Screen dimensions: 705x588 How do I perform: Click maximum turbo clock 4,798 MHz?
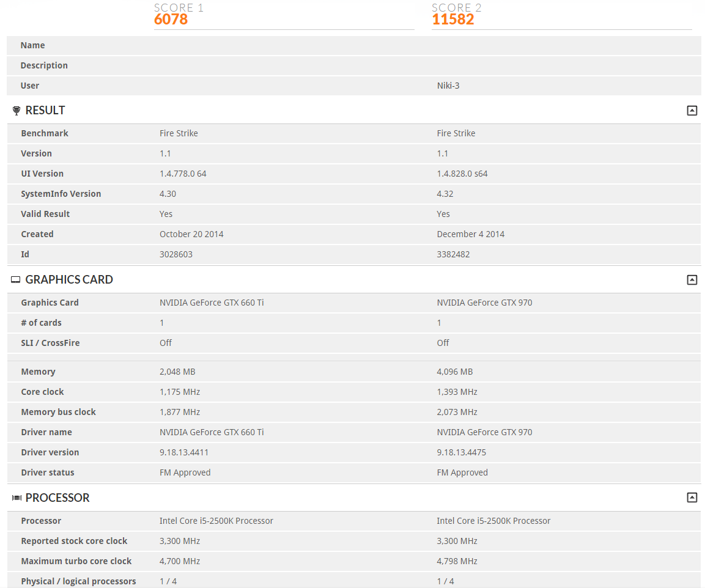(457, 561)
